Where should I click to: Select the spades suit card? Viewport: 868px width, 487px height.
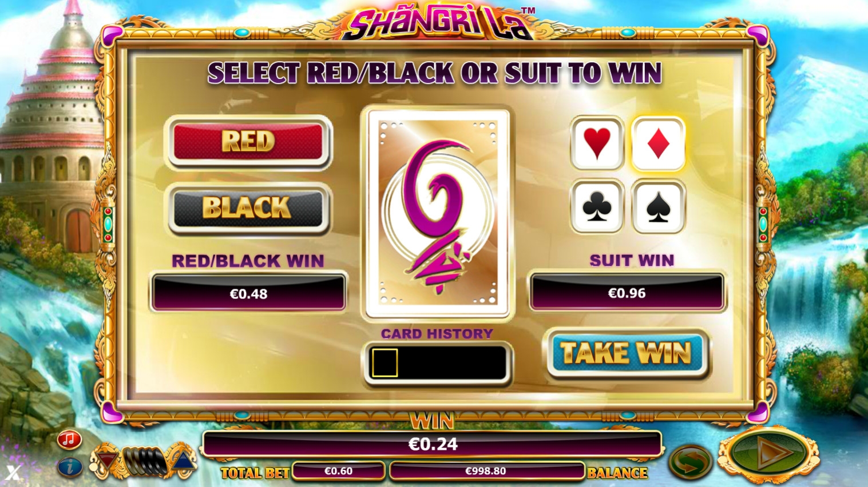tap(658, 207)
